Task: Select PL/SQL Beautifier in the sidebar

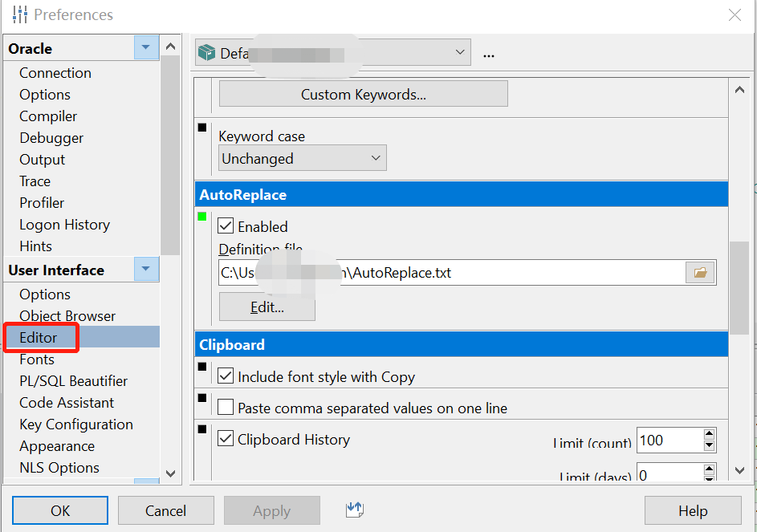Action: point(74,381)
